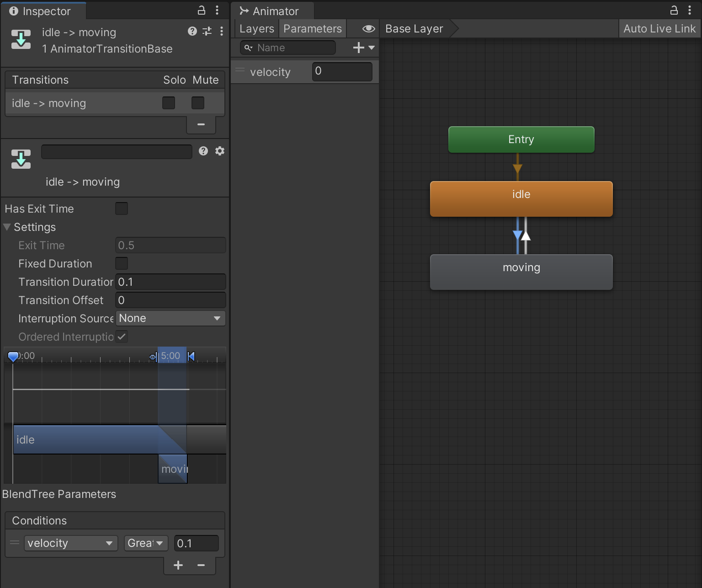Collapse the Settings foldout

pyautogui.click(x=7, y=227)
